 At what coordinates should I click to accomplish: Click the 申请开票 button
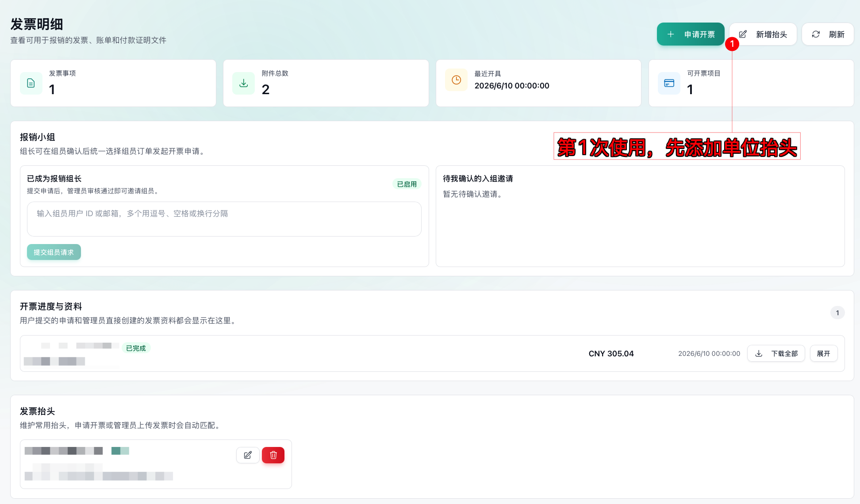click(691, 34)
